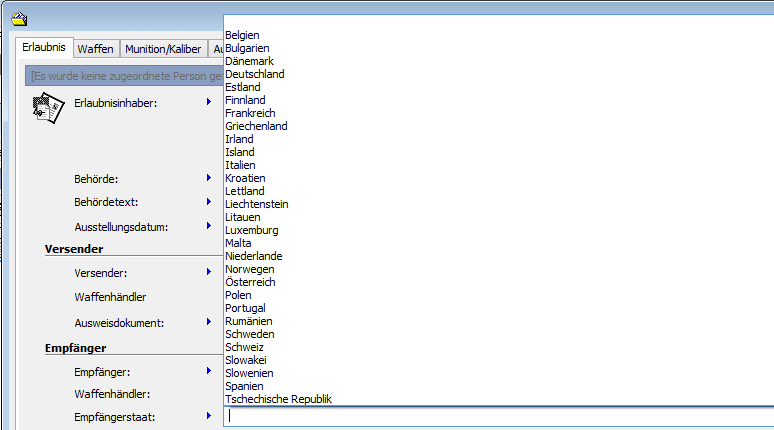
Task: Select Österreich in the dropdown list
Action: [252, 282]
